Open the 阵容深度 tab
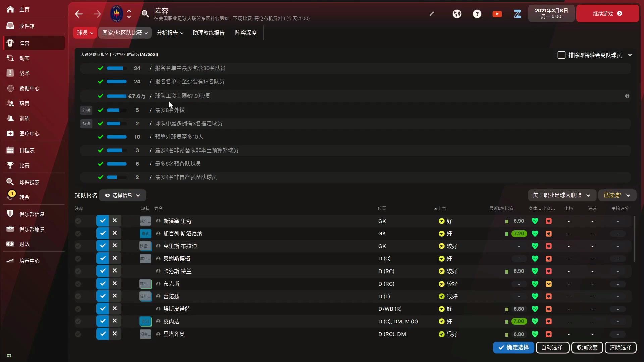The image size is (644, 362). (x=246, y=33)
